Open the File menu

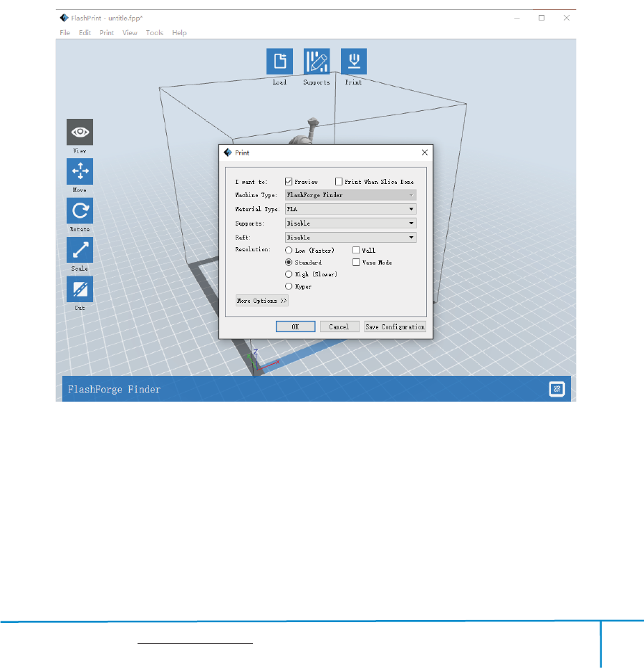click(64, 33)
